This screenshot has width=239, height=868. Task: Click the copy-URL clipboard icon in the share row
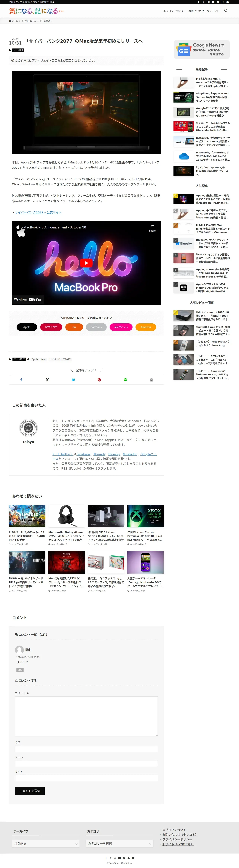pyautogui.click(x=151, y=380)
